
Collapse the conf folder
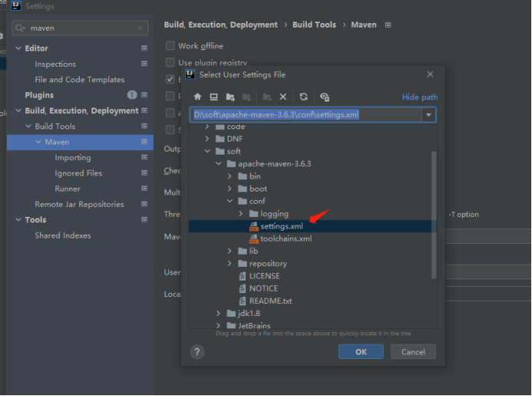(x=230, y=201)
